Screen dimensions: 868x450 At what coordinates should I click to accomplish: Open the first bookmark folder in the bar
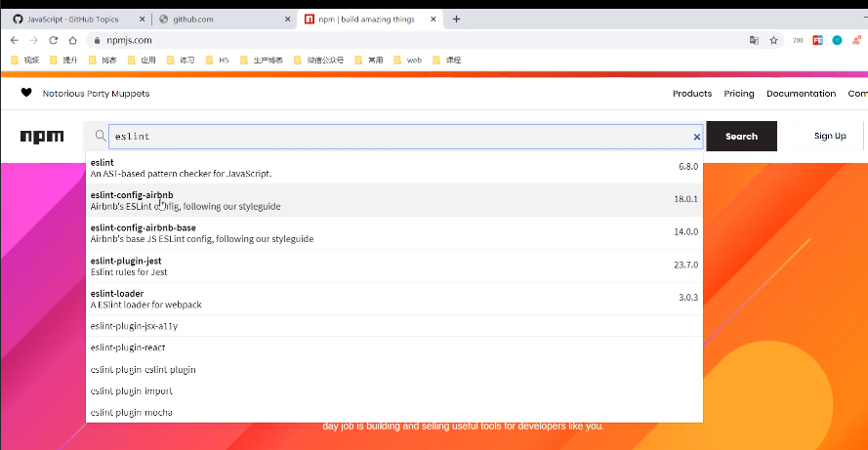coord(25,60)
